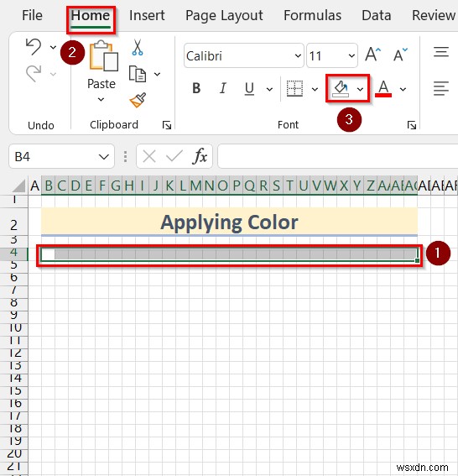Open Clipboard dialog launcher
The image size is (458, 476).
[x=167, y=125]
